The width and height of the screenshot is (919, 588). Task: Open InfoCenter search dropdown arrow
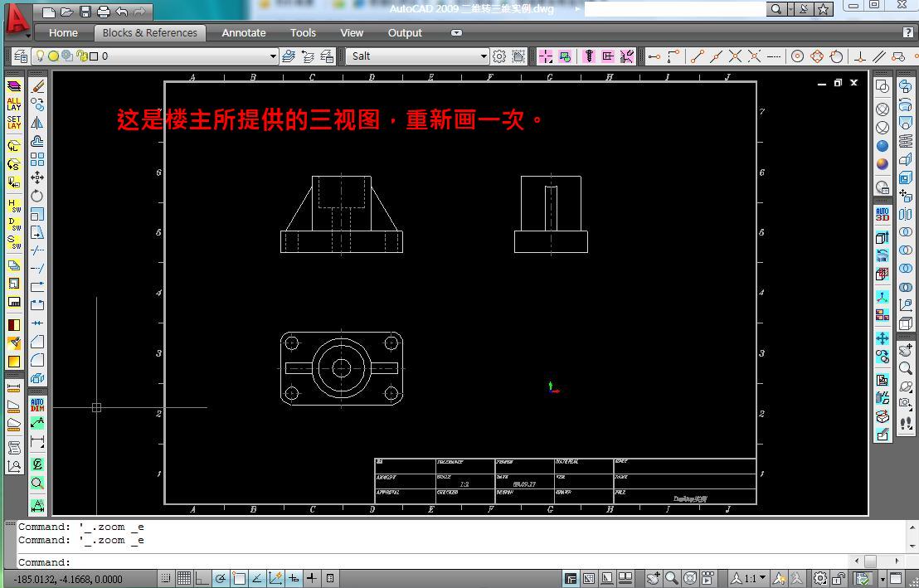coord(790,9)
